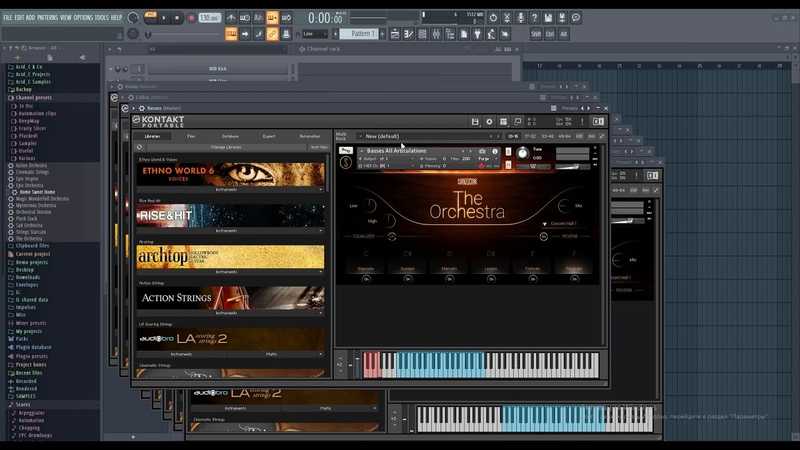Open the Browser view icon
Screen dimensions: 800x450
pyautogui.click(x=450, y=34)
